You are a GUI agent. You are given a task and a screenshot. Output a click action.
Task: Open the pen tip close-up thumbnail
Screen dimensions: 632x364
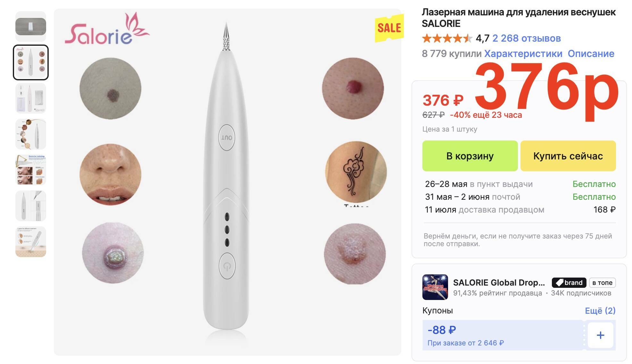pos(31,206)
